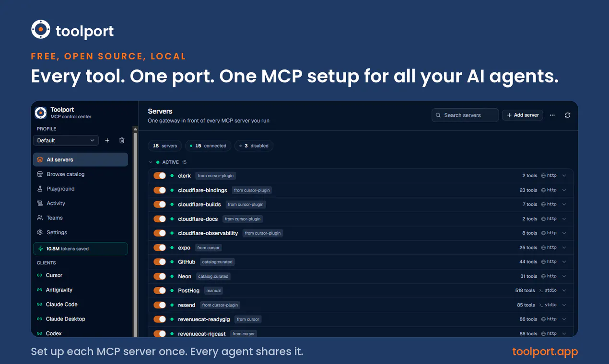Toggle the cloudflare-observability server switch
This screenshot has height=364, width=609.
click(160, 233)
